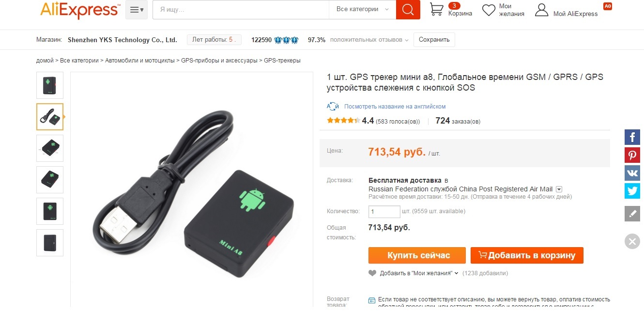Select the first product thumbnail image
The height and width of the screenshot is (314, 644).
pyautogui.click(x=50, y=85)
